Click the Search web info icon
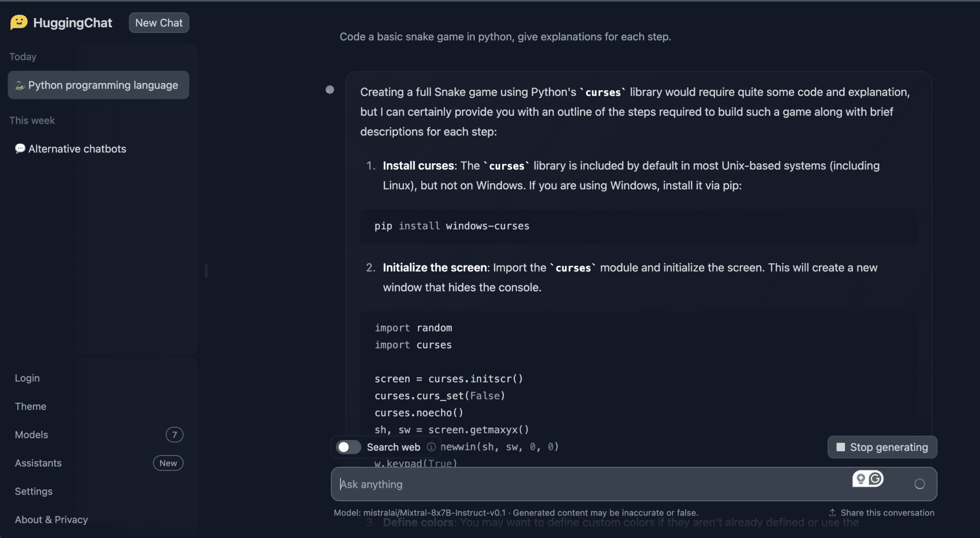980x538 pixels. [431, 447]
